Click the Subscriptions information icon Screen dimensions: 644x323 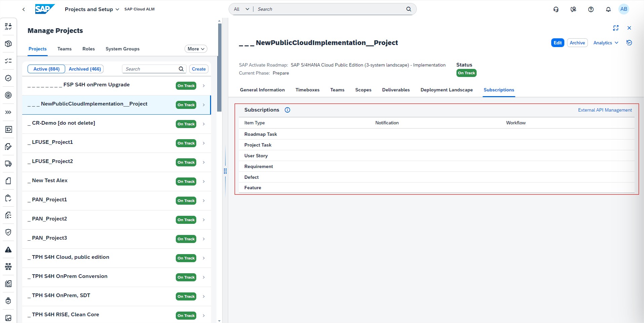tap(287, 110)
